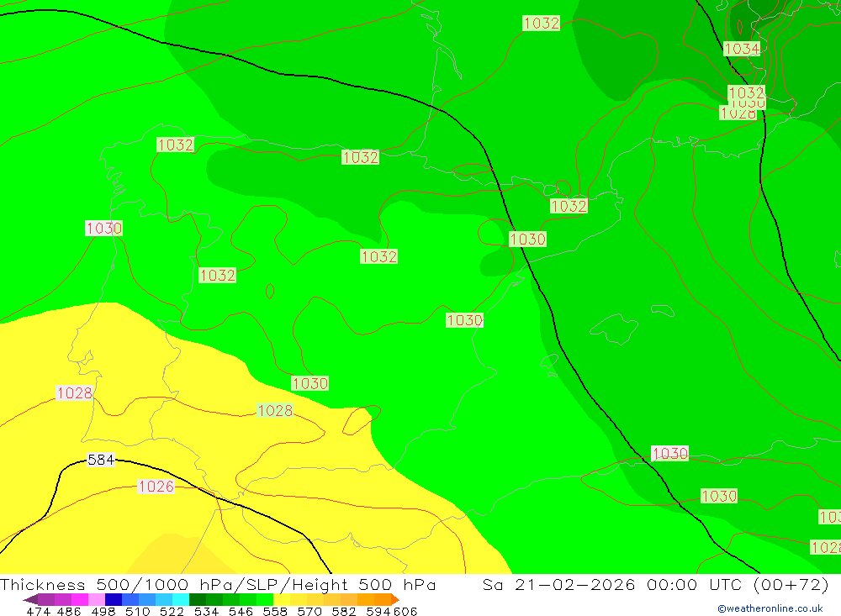Screen dimensions: 841x616
Task: Select the darkest green legend swatch at 534
Action: 198,599
